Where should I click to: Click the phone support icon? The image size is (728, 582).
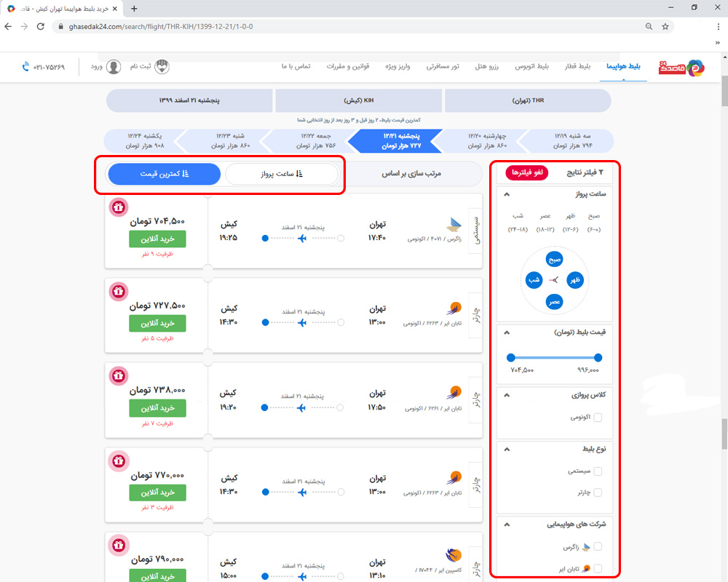point(26,66)
